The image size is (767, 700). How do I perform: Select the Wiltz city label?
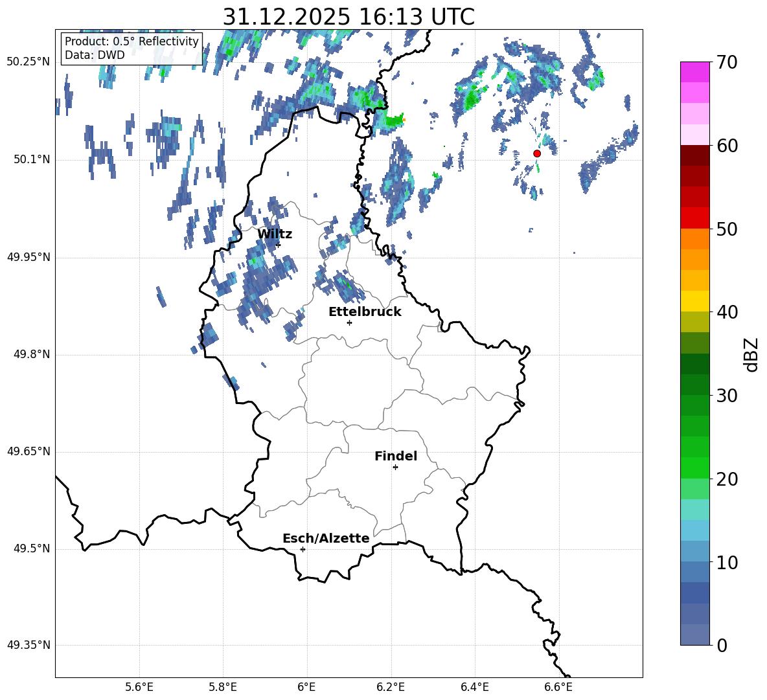click(275, 234)
